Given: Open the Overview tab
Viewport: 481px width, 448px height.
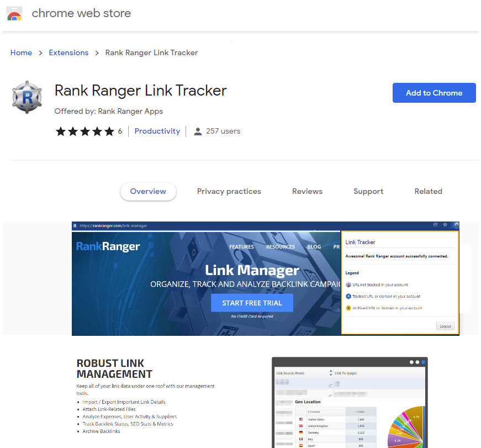Looking at the screenshot, I should coord(148,192).
